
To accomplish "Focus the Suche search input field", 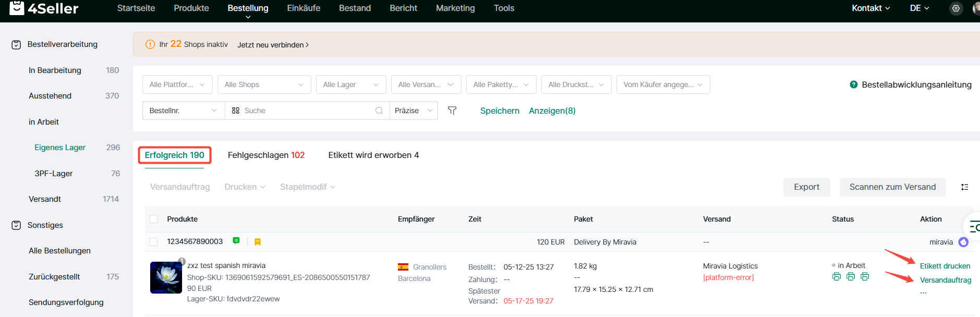I will [x=308, y=111].
